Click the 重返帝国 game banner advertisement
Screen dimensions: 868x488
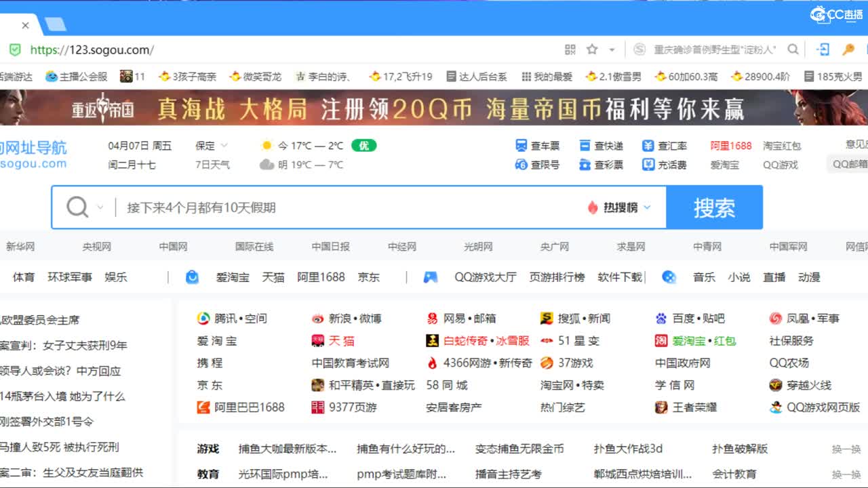(x=434, y=108)
